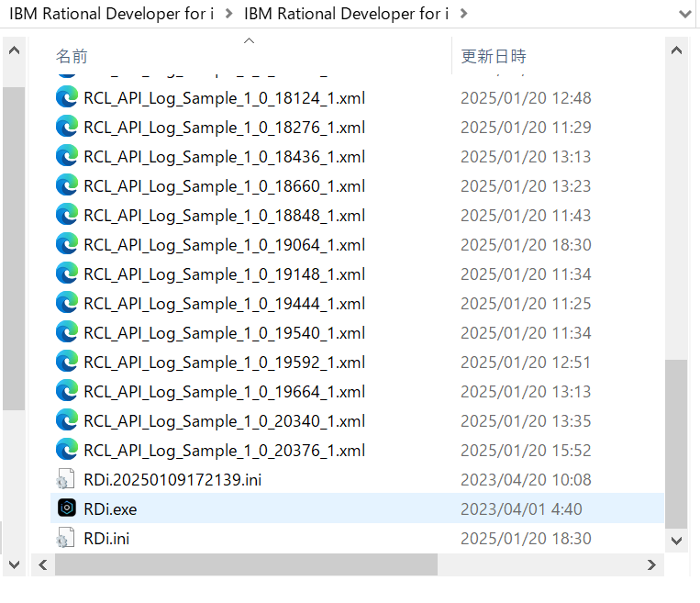Click date 2025/01/20 11:43 in the list
Screen dimensions: 700x603
526,216
